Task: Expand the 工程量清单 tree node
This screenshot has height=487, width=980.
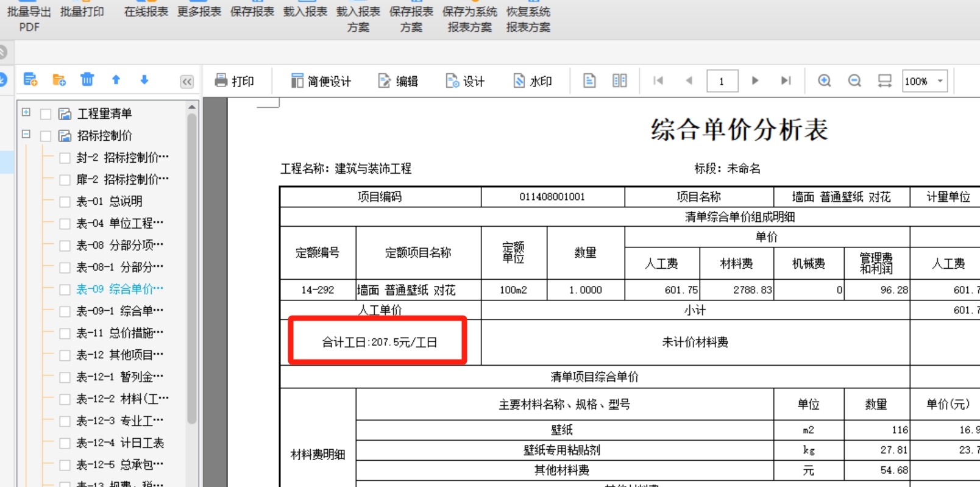Action: pos(26,112)
